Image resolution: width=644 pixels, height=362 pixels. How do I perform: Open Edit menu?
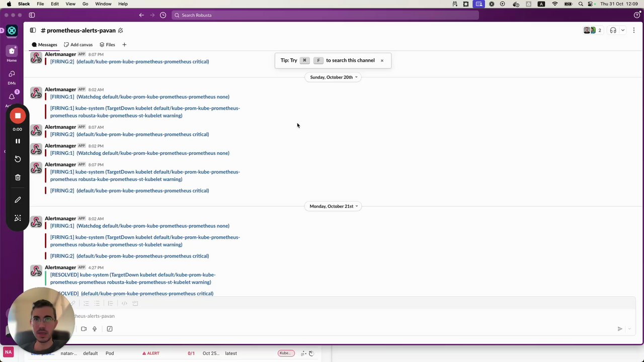pyautogui.click(x=55, y=4)
